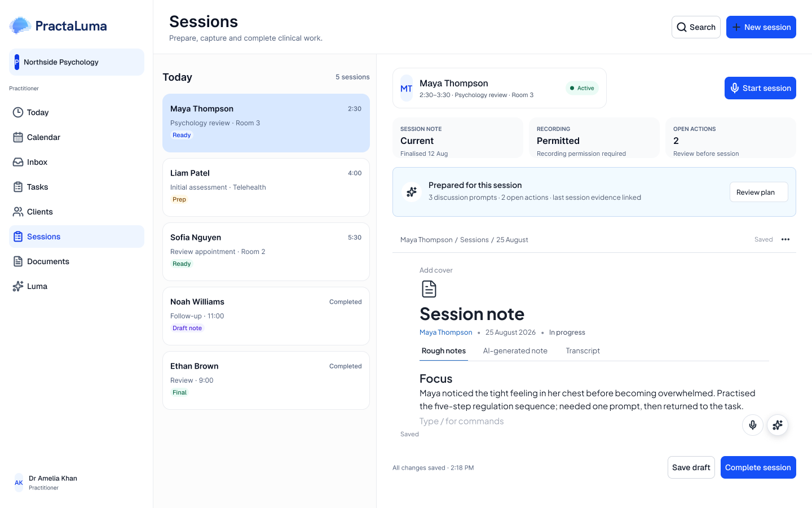Go to Sessions in the sidebar
Screen dimensions: 812x508
pos(77,237)
